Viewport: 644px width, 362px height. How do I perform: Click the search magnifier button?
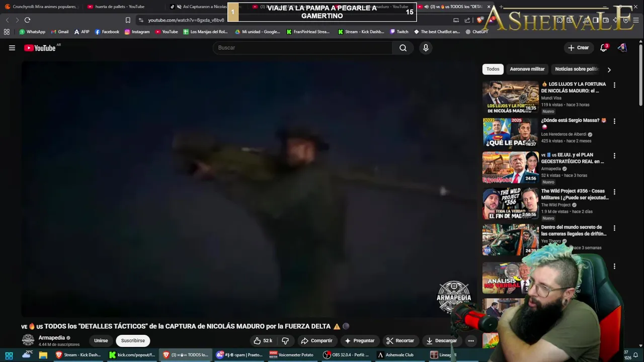click(403, 48)
